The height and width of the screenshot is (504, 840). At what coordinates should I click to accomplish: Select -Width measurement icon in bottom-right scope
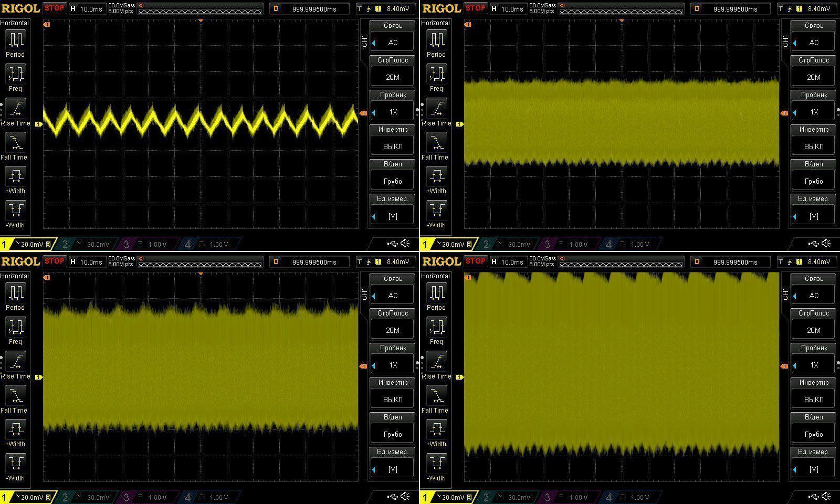click(436, 463)
